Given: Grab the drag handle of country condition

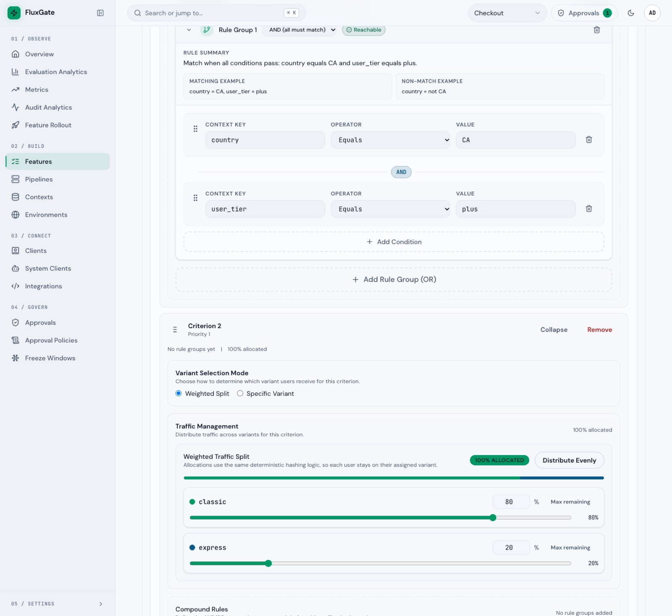Looking at the screenshot, I should coord(195,129).
